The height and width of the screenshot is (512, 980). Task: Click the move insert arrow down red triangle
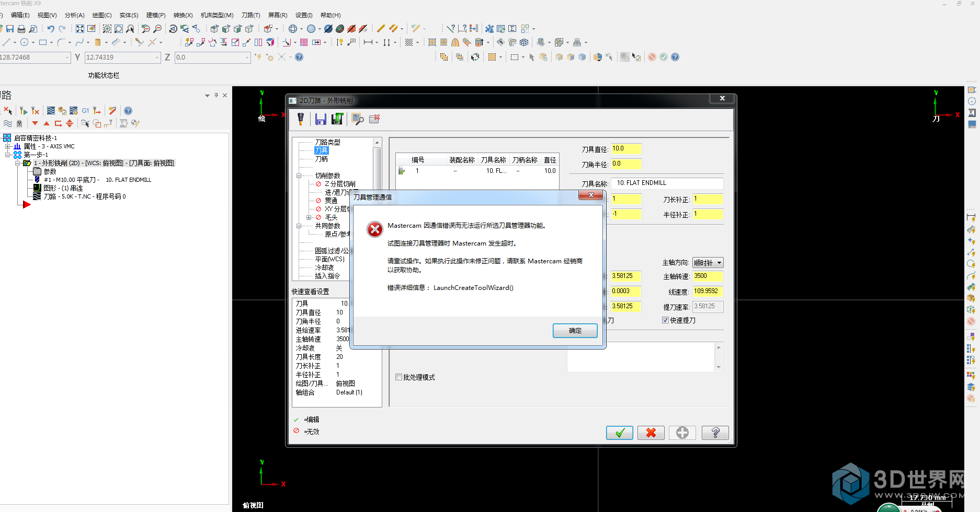35,123
